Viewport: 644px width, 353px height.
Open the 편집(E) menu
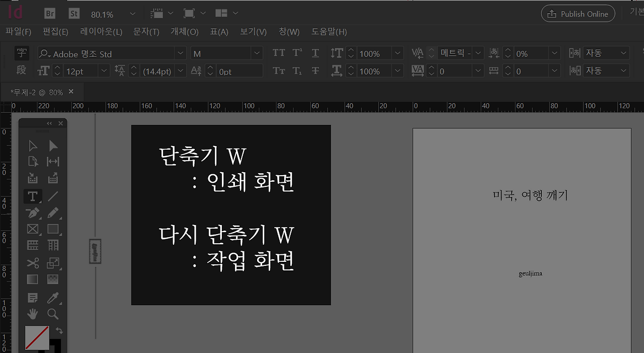pos(55,32)
